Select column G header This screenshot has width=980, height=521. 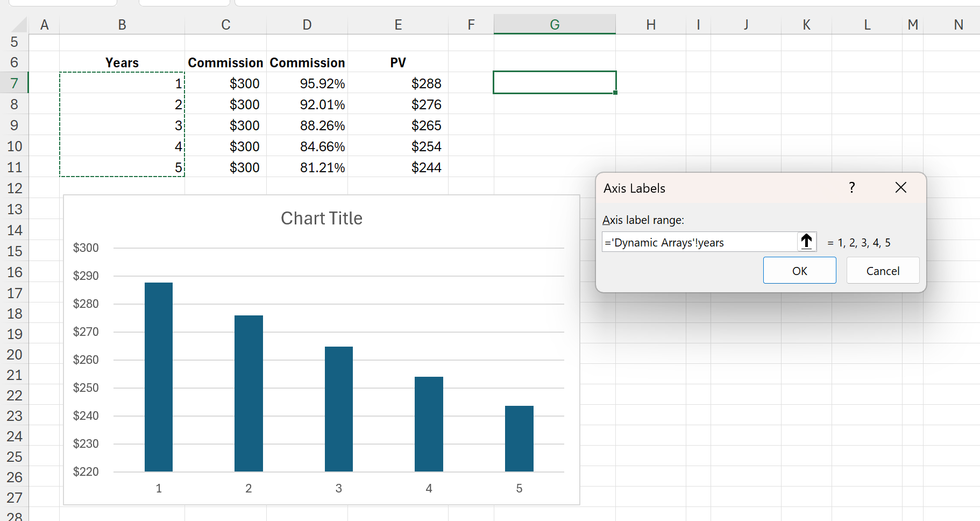pos(555,25)
